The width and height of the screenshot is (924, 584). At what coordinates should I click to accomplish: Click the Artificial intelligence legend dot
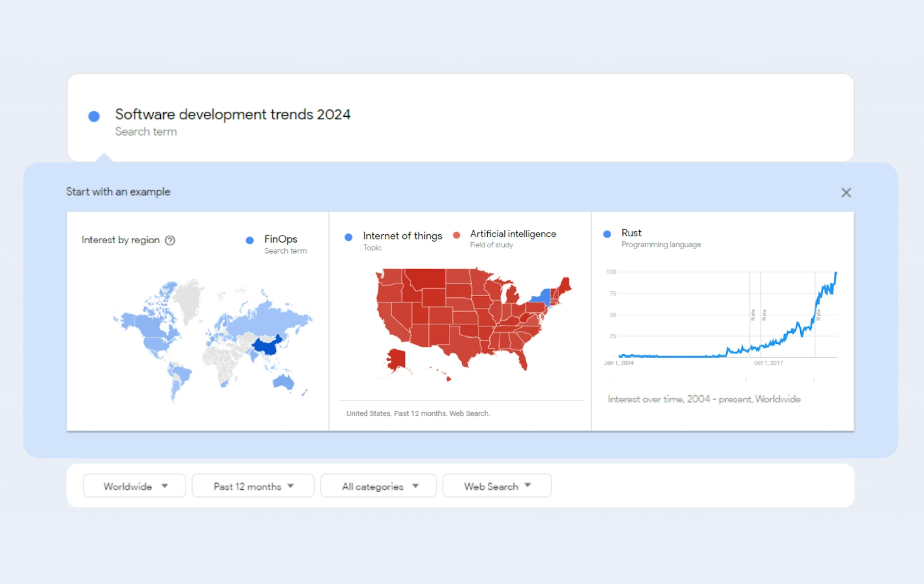click(457, 235)
